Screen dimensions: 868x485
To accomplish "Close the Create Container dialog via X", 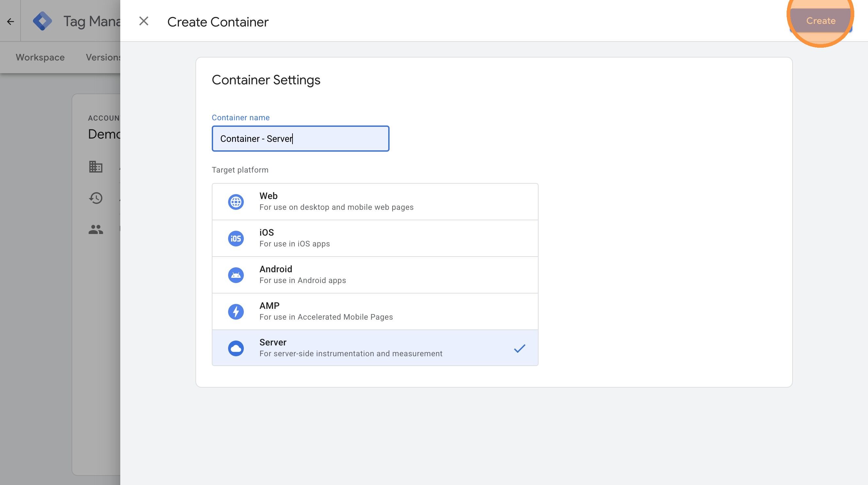I will [x=144, y=21].
